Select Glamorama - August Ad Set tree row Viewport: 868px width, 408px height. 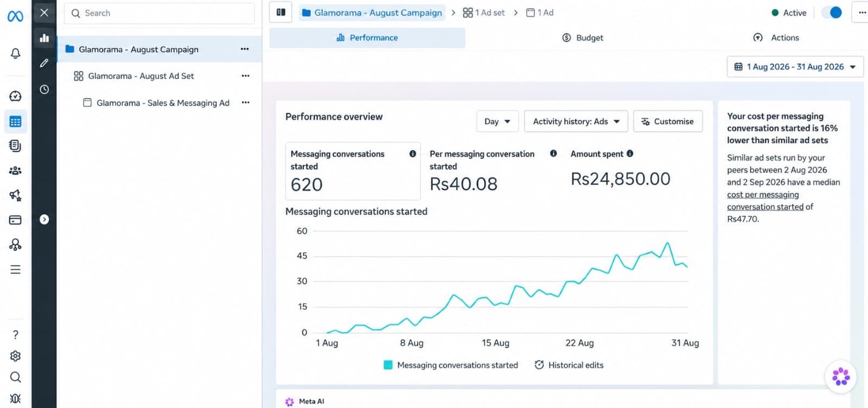point(159,76)
